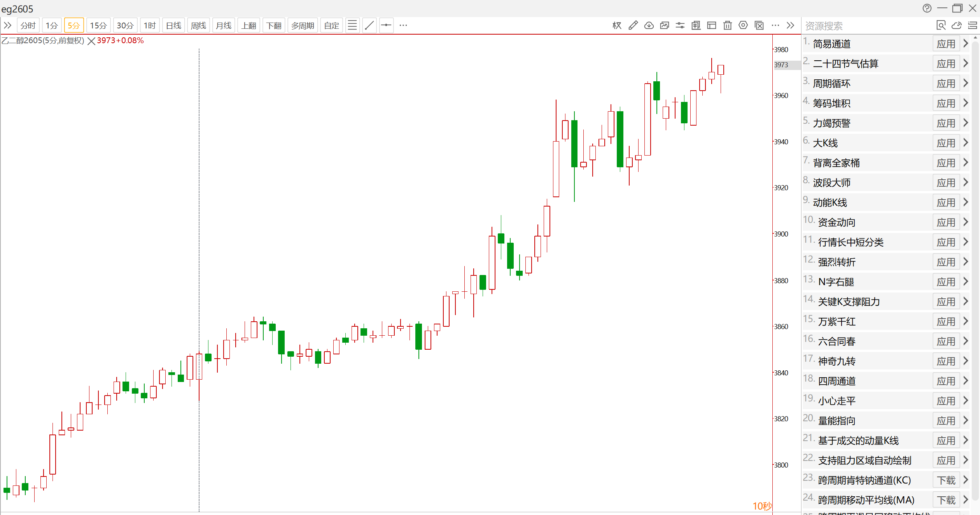The height and width of the screenshot is (515, 980).
Task: Toggle the 权 price adjustment button
Action: coord(617,26)
